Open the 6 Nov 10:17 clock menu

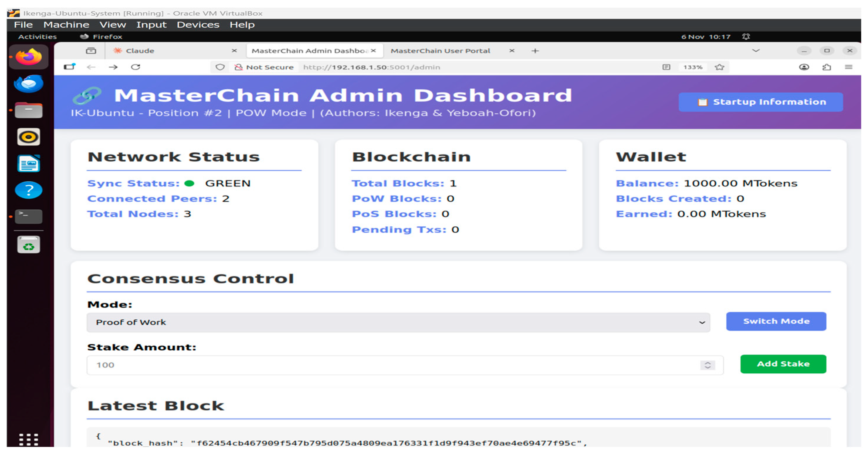pos(706,36)
